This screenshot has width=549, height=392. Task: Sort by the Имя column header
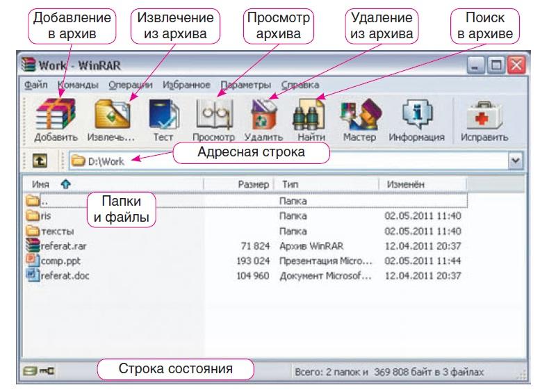tap(113, 184)
